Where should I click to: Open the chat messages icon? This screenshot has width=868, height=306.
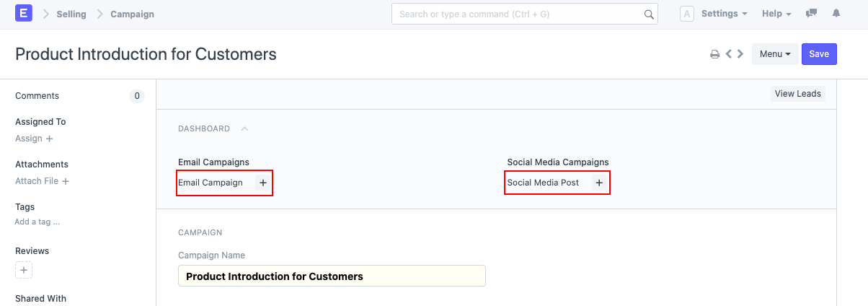(812, 14)
